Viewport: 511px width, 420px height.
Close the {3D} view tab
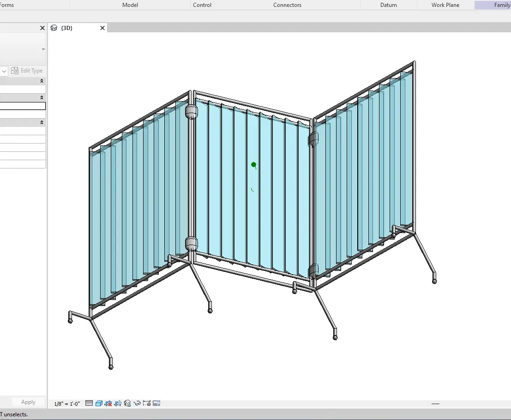pyautogui.click(x=102, y=28)
